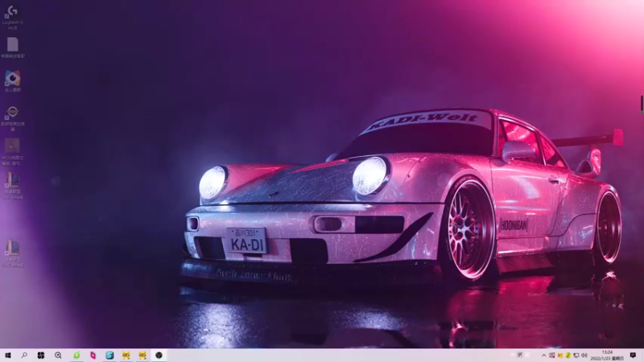The width and height of the screenshot is (644, 362).
Task: Open the yellow cat system tray icon
Action: pos(559,356)
